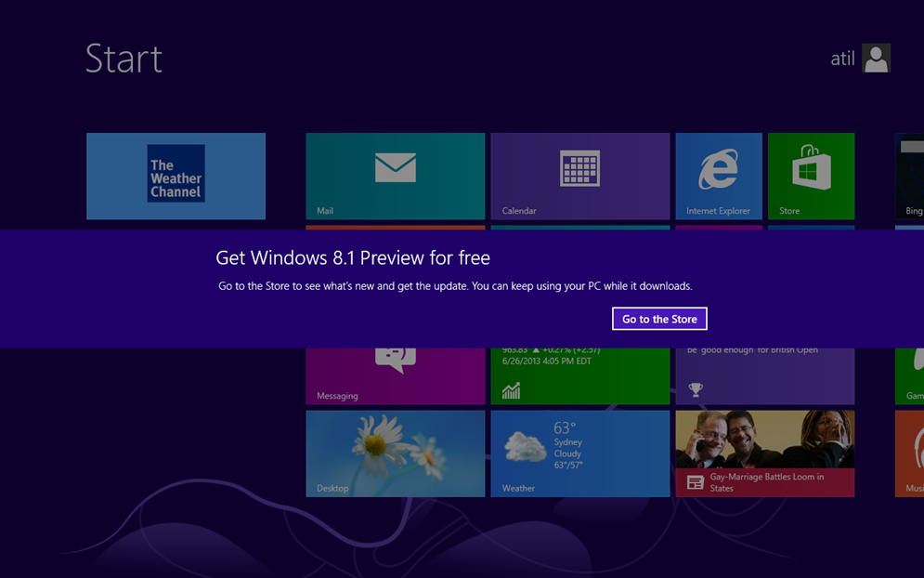The image size is (924, 578).
Task: Open the Desktop daisy tile
Action: tap(396, 453)
